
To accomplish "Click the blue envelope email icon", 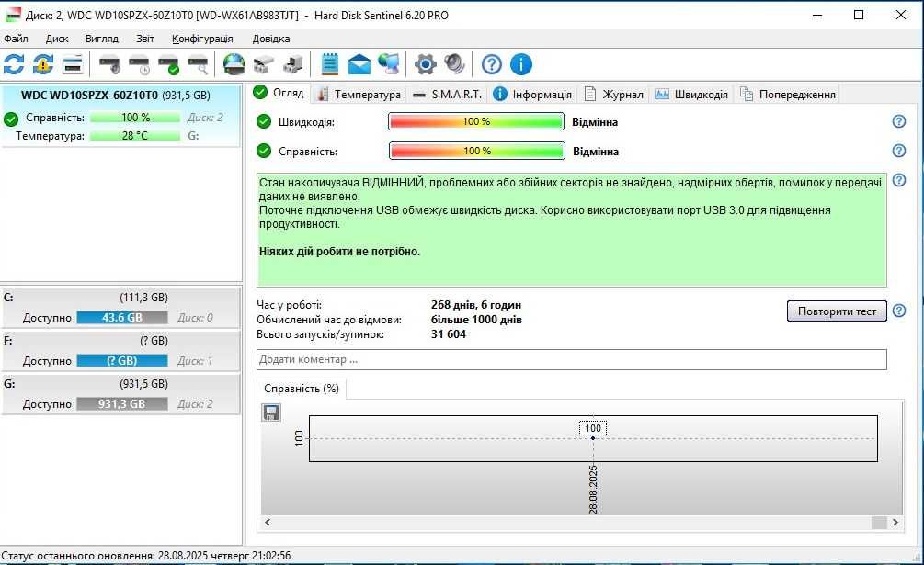I will [359, 64].
